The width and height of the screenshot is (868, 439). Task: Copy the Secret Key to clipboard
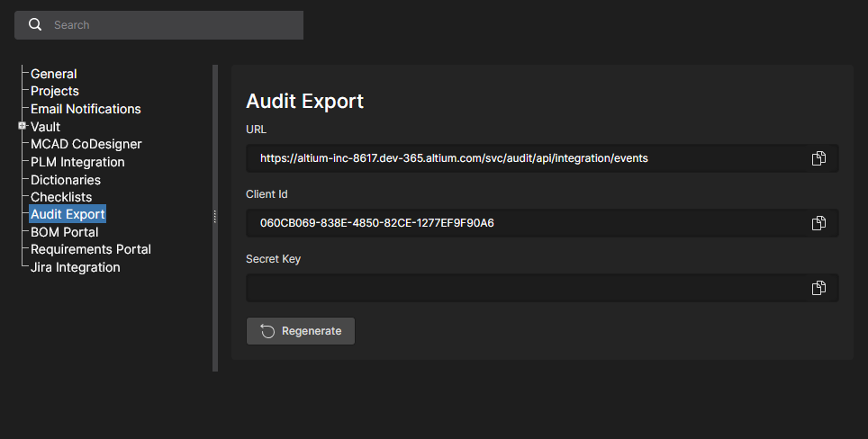pyautogui.click(x=818, y=288)
